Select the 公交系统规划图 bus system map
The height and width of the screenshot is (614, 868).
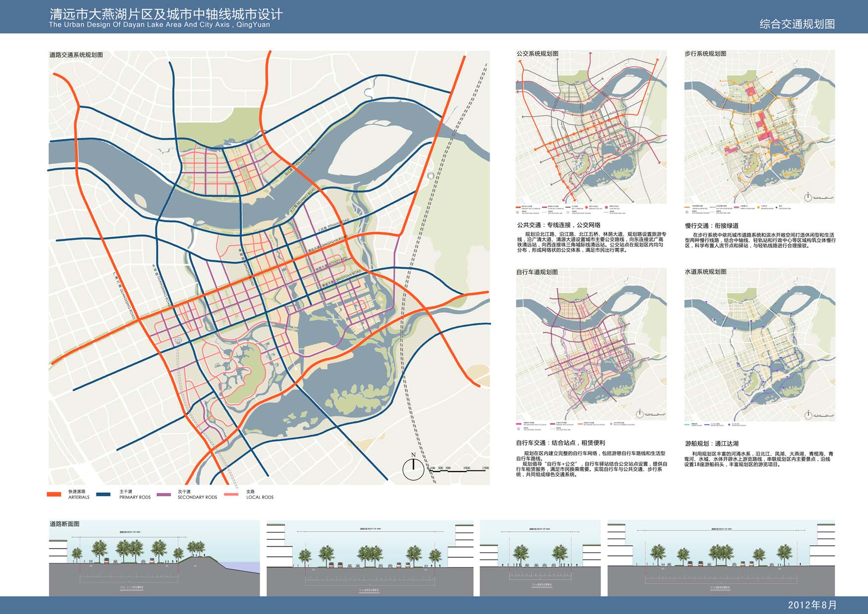pyautogui.click(x=591, y=127)
